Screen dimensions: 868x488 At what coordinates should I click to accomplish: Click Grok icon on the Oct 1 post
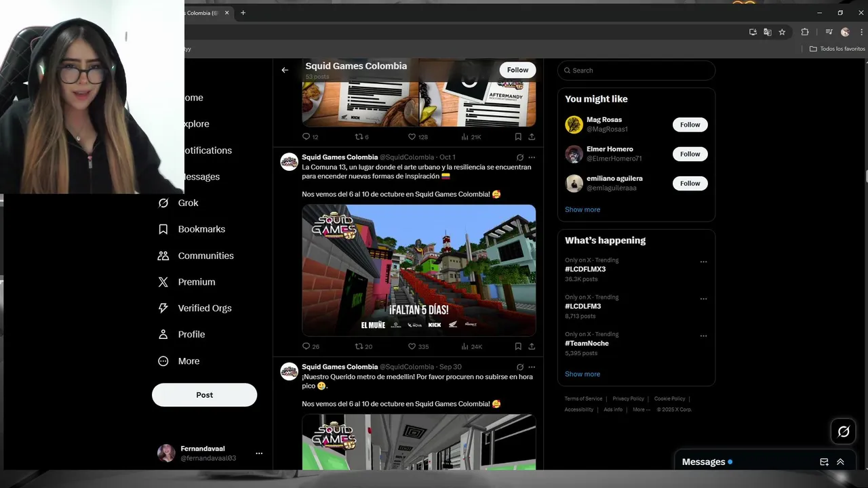pos(520,157)
